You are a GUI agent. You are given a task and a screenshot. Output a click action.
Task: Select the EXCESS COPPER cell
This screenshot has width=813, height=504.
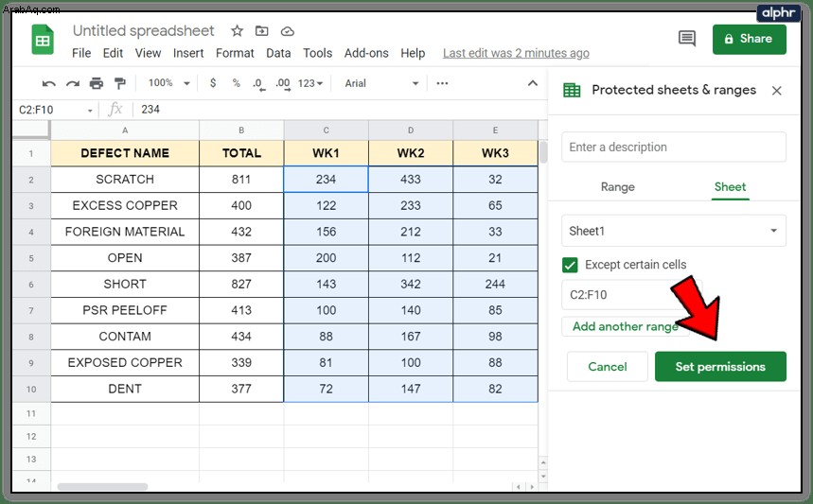[x=125, y=205]
